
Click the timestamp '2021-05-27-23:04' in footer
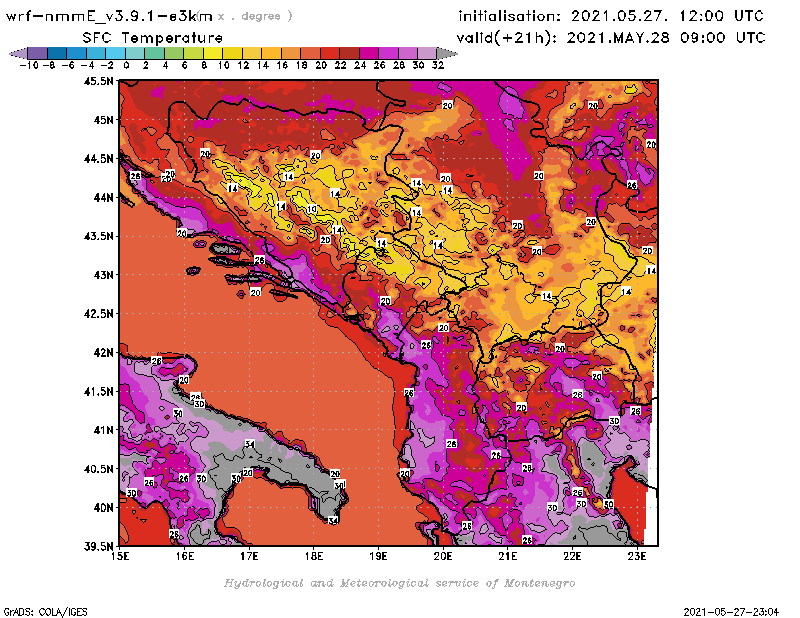731,612
